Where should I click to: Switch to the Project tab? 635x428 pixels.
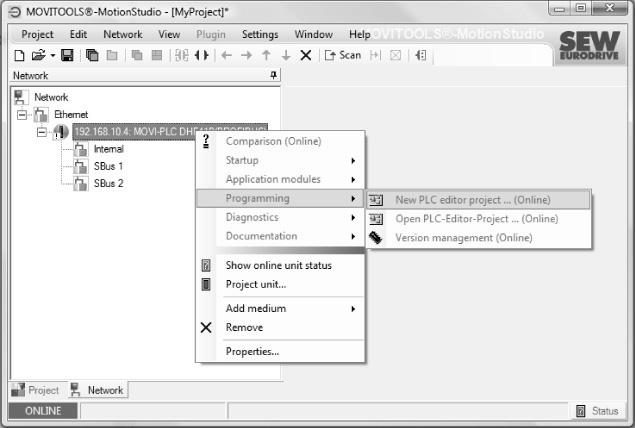pos(36,390)
